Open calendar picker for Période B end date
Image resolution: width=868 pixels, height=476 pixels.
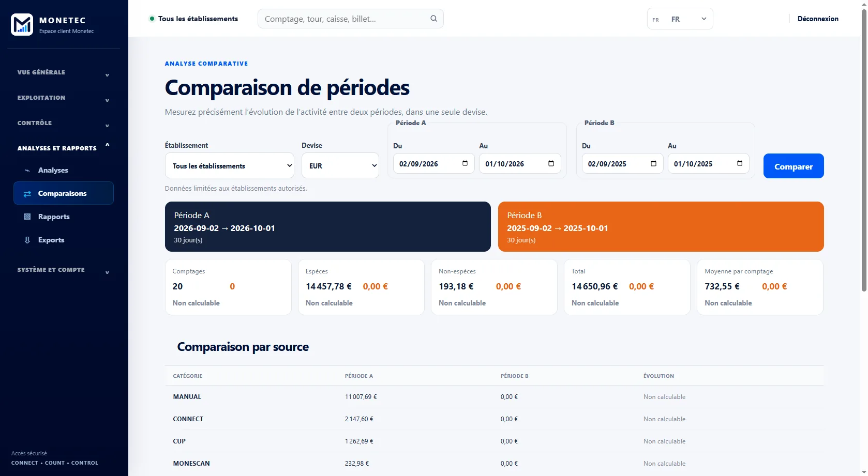pos(740,163)
